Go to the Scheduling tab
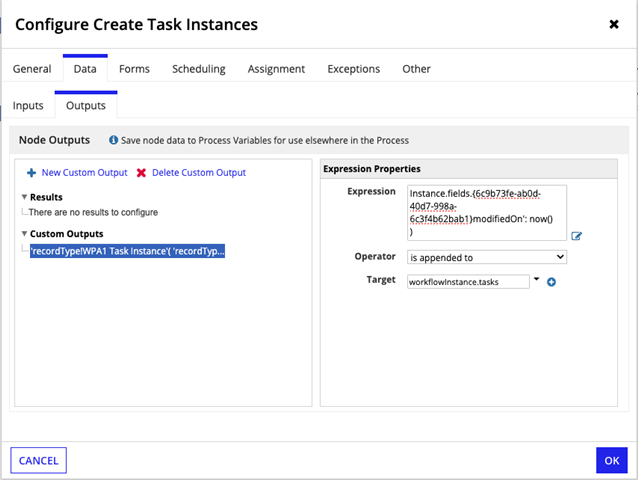The image size is (638, 480). click(x=199, y=69)
